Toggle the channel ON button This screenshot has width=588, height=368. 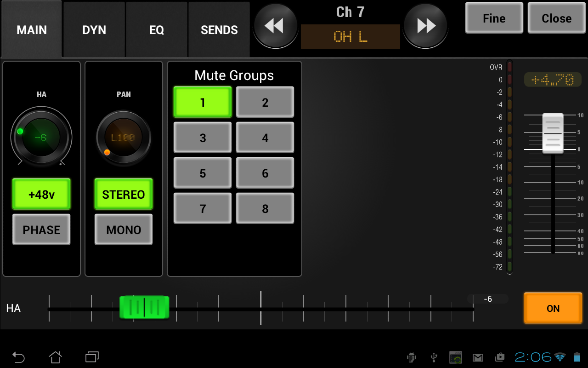coord(553,308)
